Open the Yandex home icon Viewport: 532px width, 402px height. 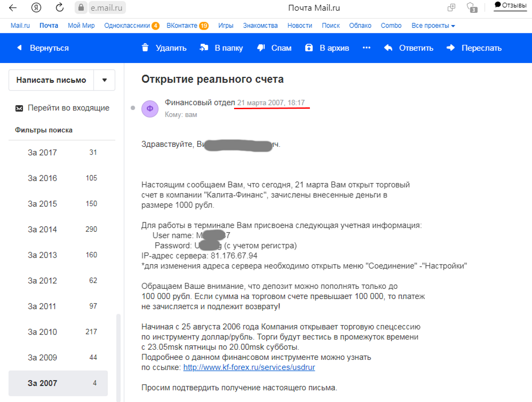click(37, 8)
